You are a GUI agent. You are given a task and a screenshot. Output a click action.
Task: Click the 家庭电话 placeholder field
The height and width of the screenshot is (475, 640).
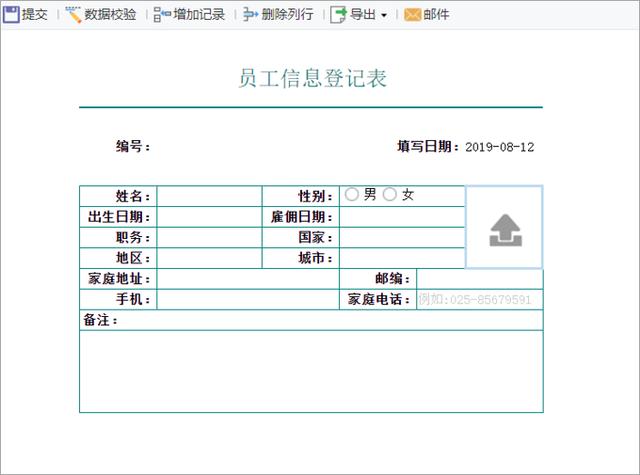[x=480, y=300]
